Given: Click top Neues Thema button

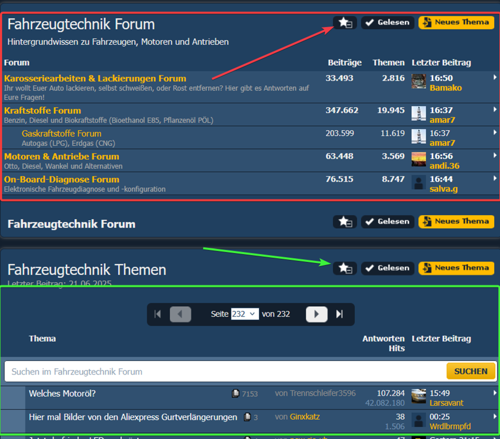Looking at the screenshot, I should [x=456, y=23].
